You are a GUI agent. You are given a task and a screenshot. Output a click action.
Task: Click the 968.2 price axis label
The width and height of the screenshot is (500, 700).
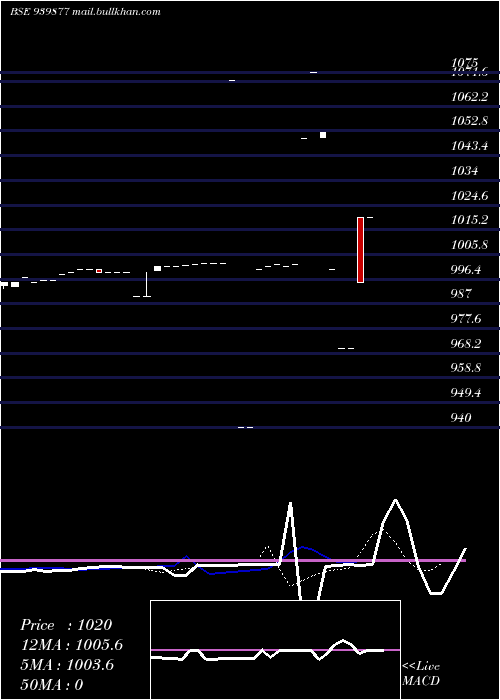[467, 344]
